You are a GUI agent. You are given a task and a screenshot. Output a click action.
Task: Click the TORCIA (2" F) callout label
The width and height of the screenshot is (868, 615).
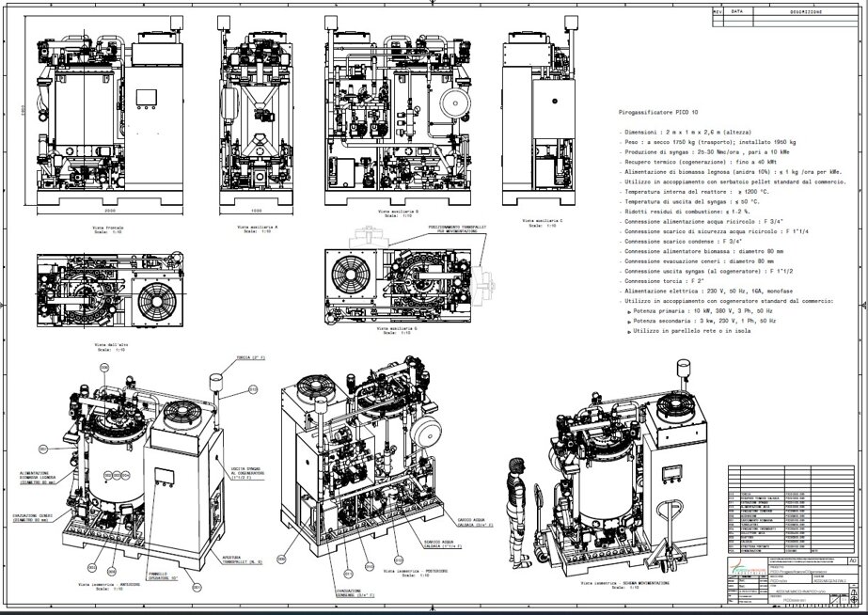[251, 357]
